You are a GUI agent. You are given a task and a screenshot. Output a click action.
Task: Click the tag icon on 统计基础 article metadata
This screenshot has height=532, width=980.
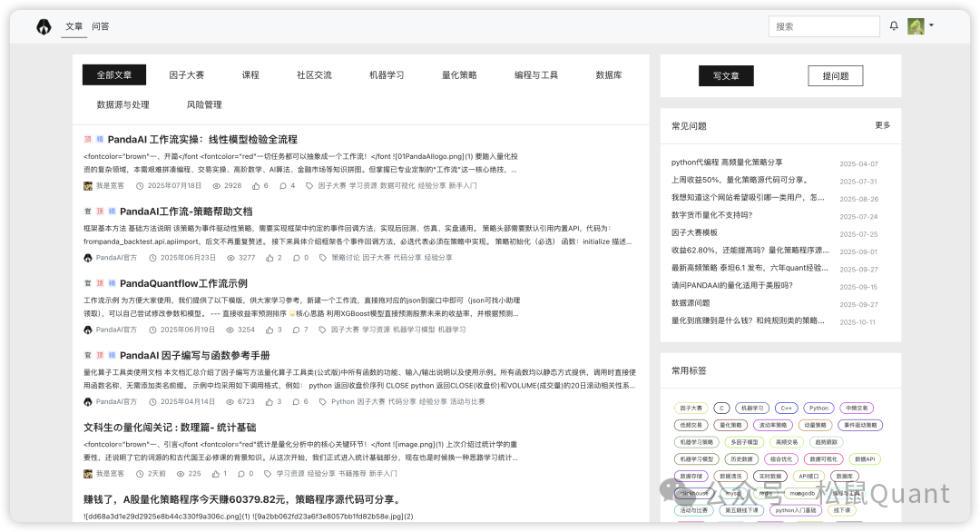(266, 473)
